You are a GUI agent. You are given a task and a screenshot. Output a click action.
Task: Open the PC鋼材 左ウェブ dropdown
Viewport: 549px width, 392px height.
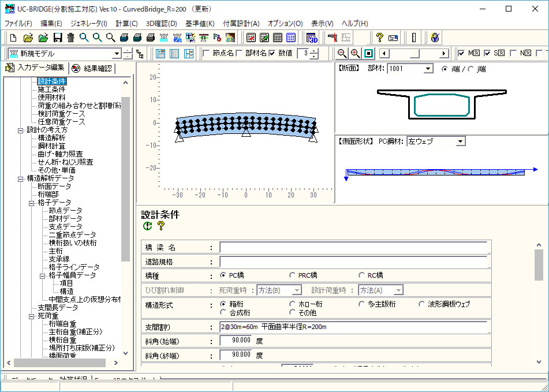click(461, 141)
